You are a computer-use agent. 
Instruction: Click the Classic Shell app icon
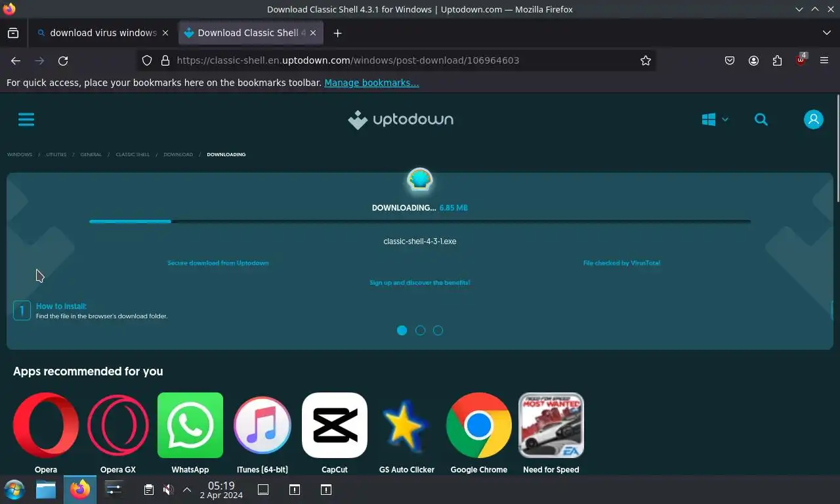[x=420, y=179]
